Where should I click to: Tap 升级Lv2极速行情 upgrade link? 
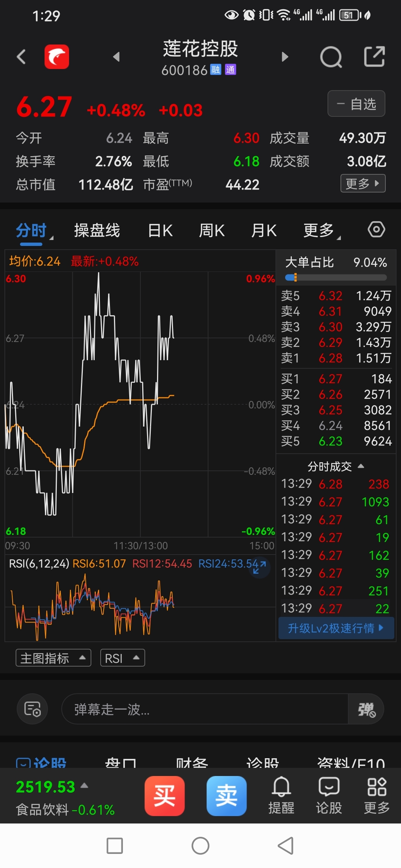pyautogui.click(x=336, y=628)
